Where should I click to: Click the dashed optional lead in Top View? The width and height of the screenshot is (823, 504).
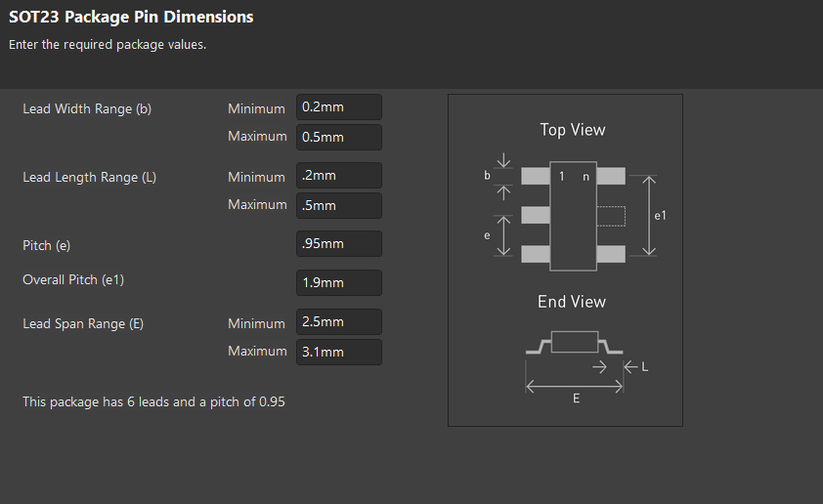coord(611,216)
